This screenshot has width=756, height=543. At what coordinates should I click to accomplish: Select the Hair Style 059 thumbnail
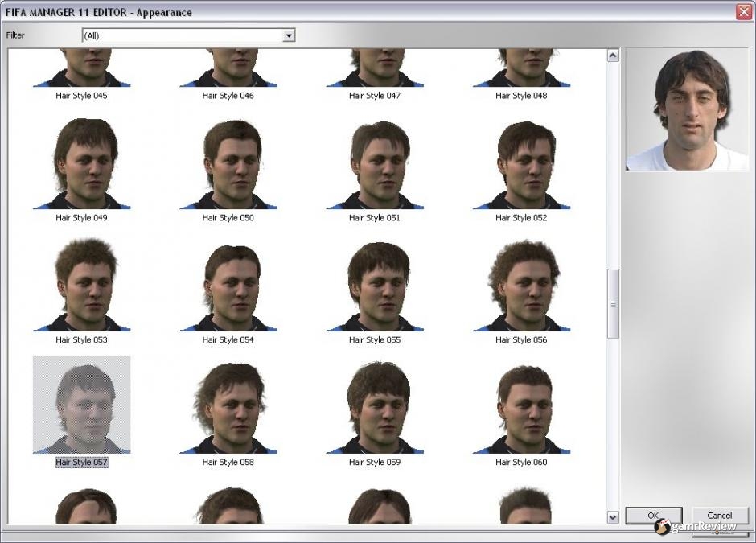click(375, 405)
